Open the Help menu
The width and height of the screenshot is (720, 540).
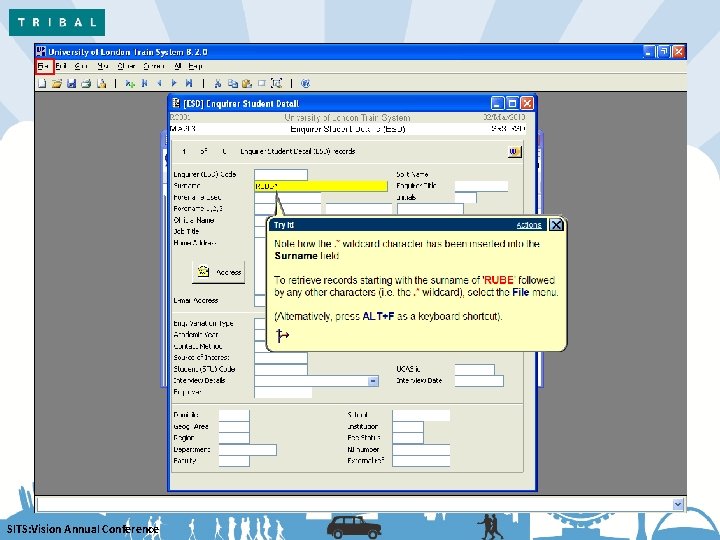click(195, 67)
